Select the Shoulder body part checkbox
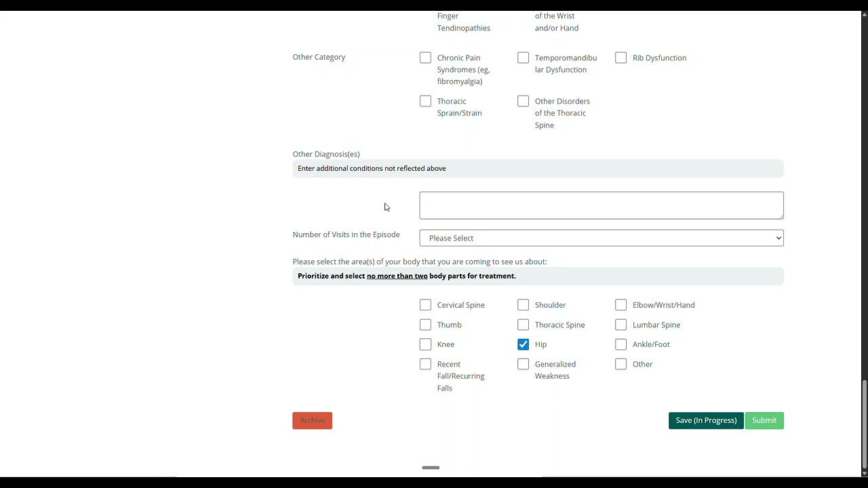This screenshot has height=488, width=868. coord(523,305)
